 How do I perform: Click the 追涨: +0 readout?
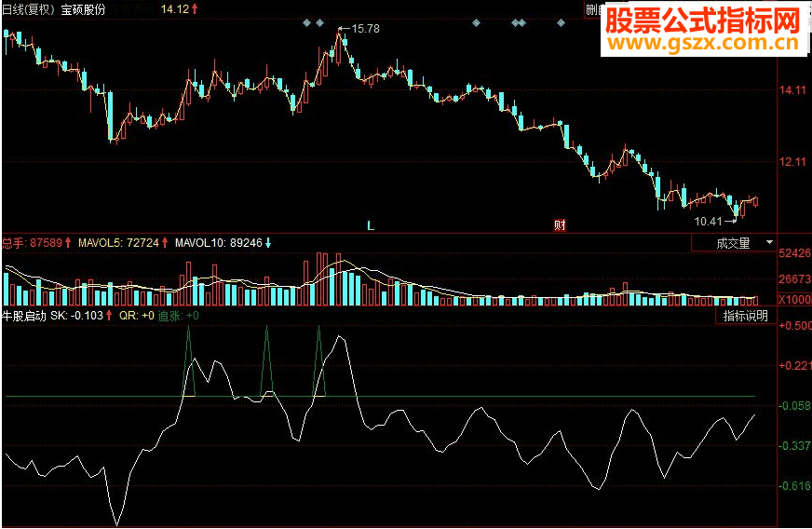(x=178, y=316)
